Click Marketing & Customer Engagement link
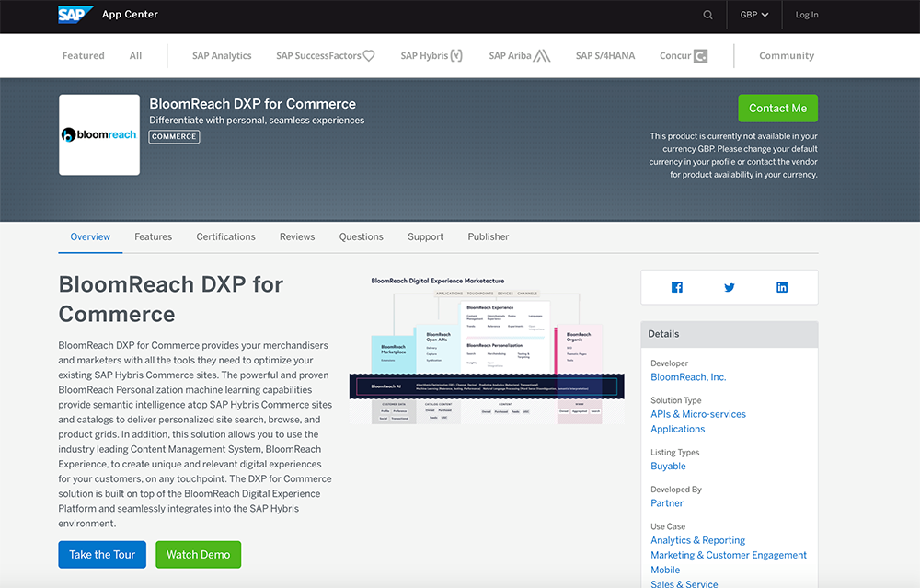Viewport: 920px width, 588px height. click(x=729, y=555)
